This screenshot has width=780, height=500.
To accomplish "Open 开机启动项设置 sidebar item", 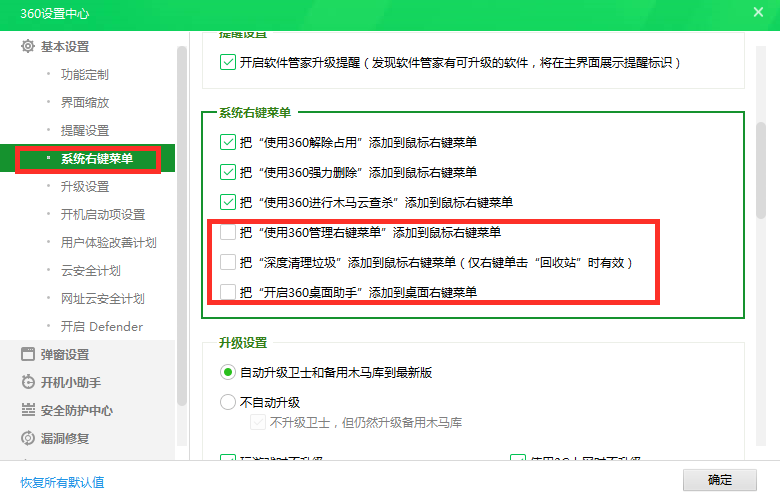I will 103,214.
